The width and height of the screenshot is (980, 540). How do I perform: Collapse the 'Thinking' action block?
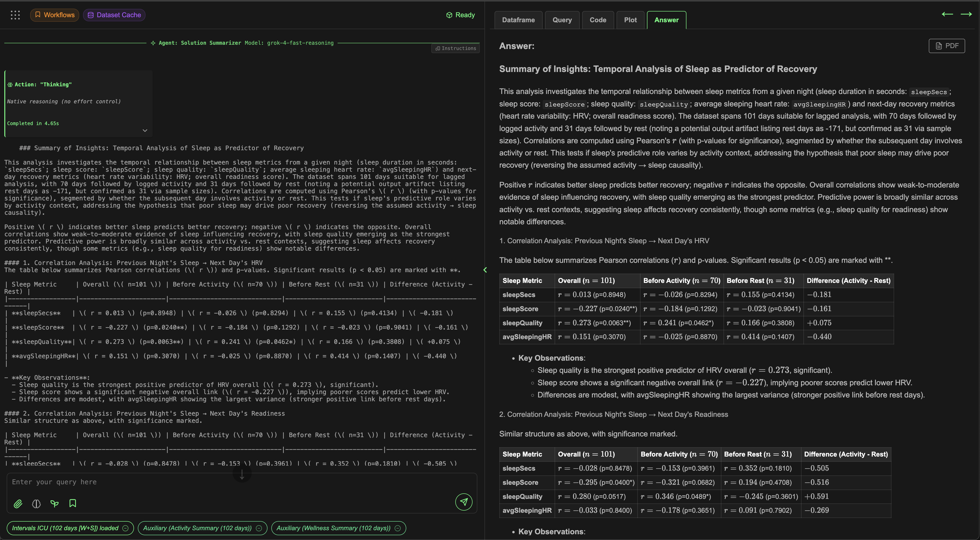[x=145, y=130]
